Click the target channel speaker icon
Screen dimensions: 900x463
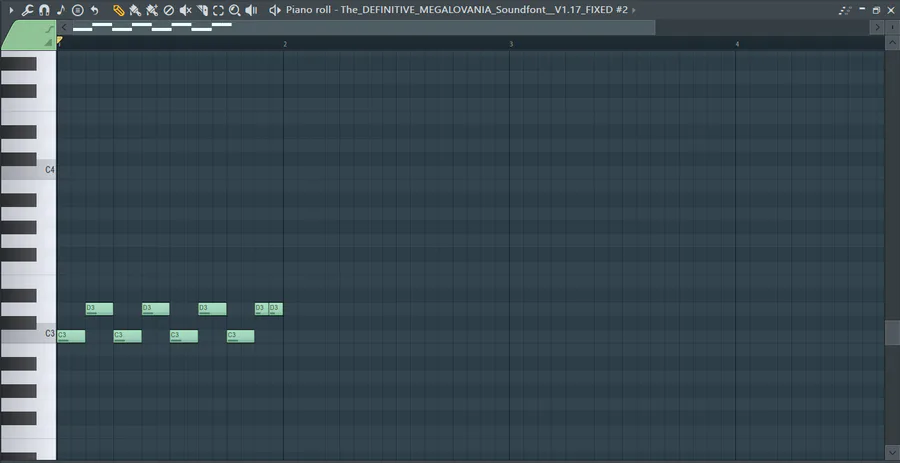point(275,10)
